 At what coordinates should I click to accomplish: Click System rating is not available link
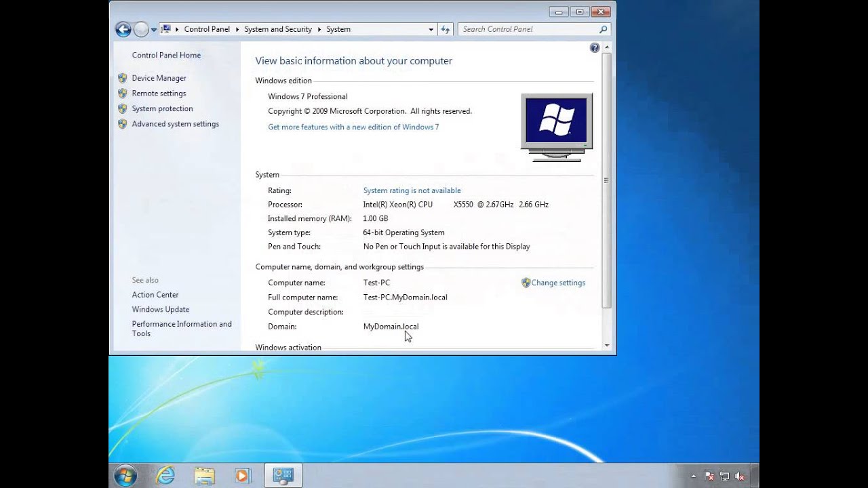point(412,190)
